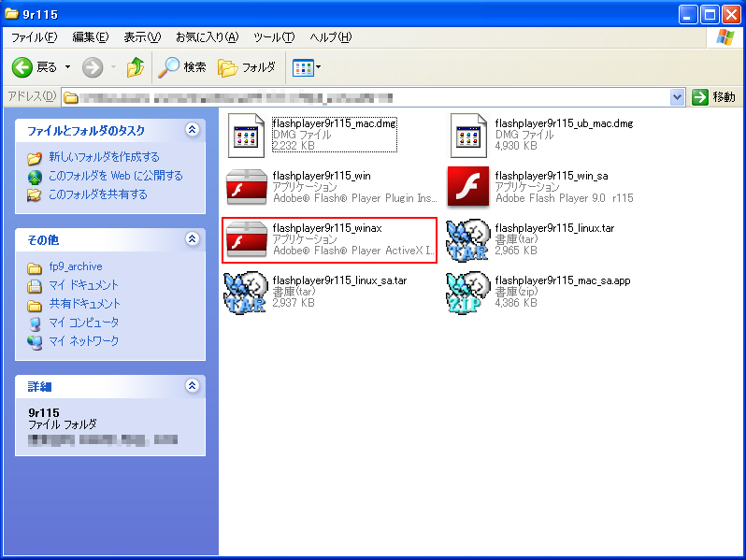Collapse the Details (詳細) panel
This screenshot has height=560, width=746.
click(193, 385)
